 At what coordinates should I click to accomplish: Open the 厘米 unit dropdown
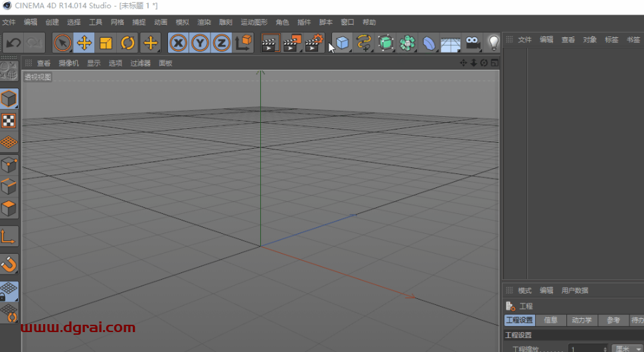(x=627, y=349)
